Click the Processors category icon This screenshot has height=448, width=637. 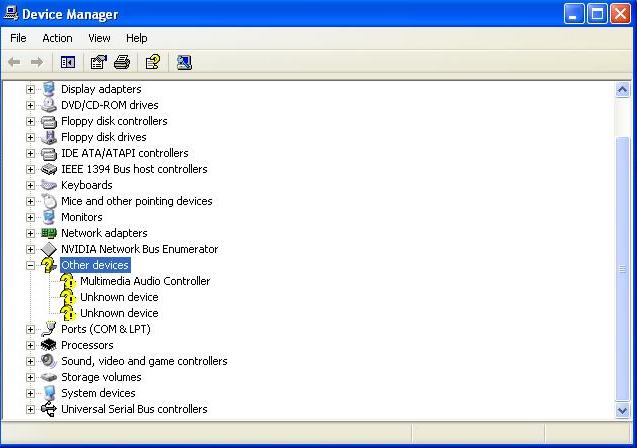(x=48, y=345)
